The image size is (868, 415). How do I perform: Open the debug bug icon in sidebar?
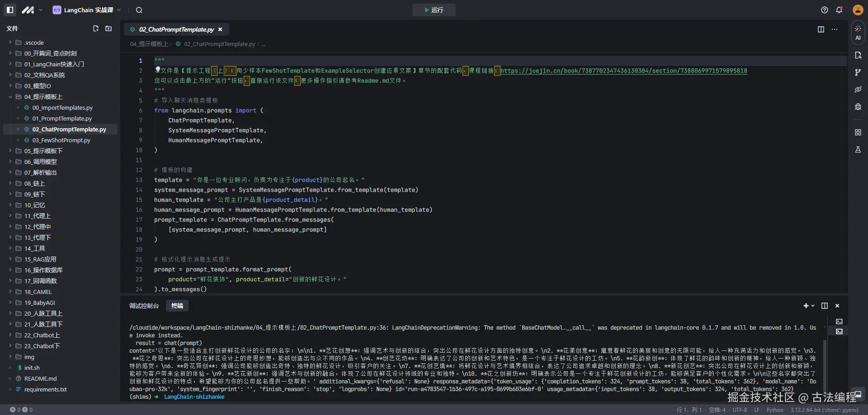tap(858, 107)
